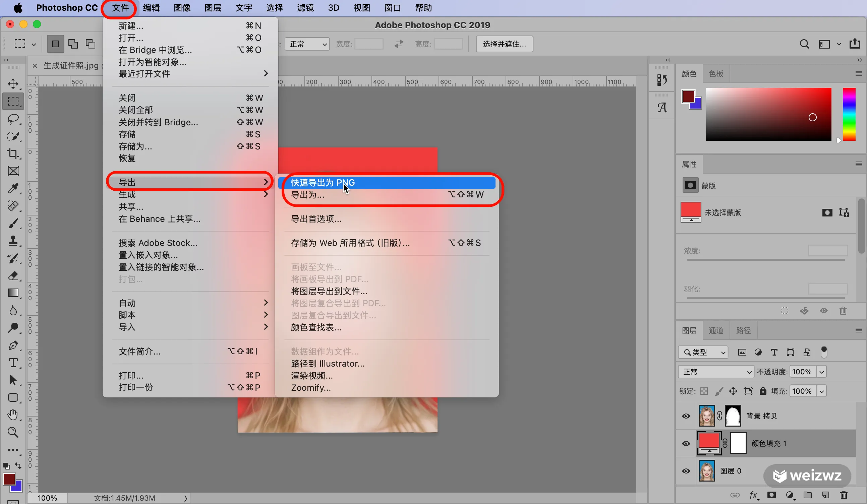Click the pixel mask button in Properties
The height and width of the screenshot is (504, 867).
pyautogui.click(x=827, y=212)
